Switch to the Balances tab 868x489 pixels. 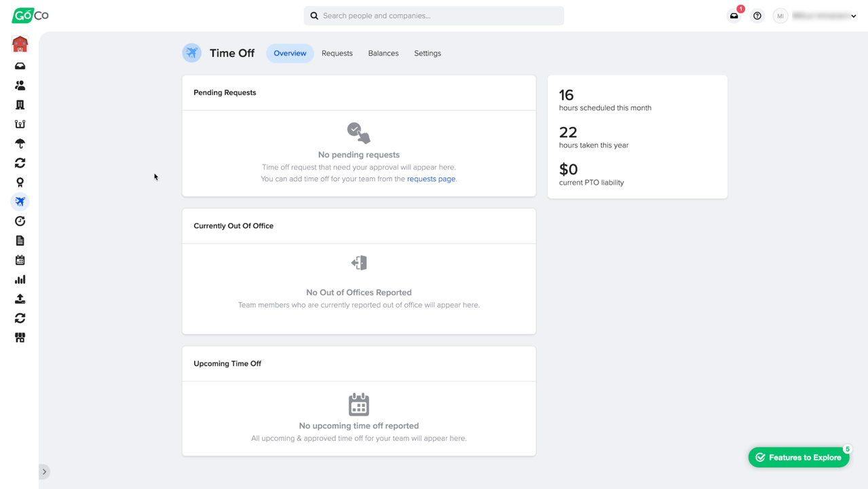383,53
